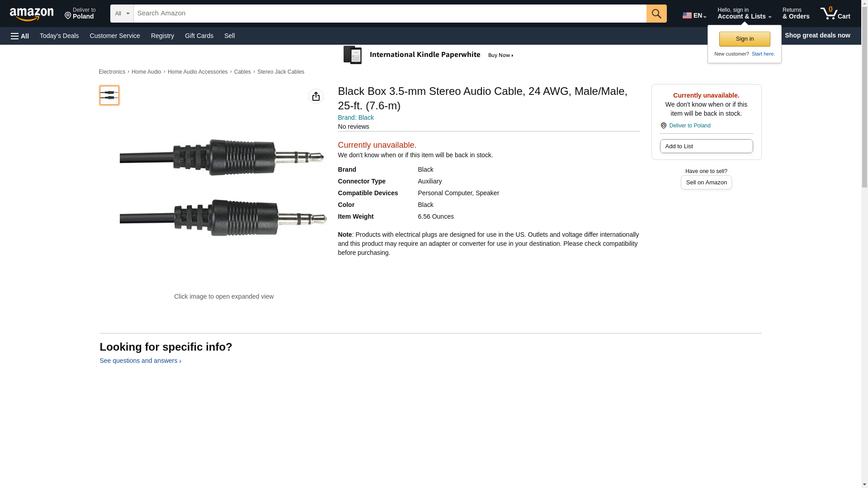Select the cable product thumbnail
868x488 pixels.
(109, 95)
